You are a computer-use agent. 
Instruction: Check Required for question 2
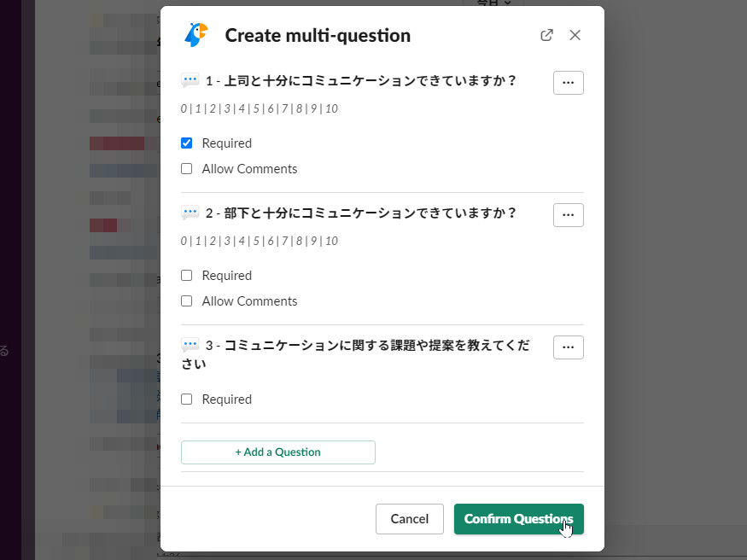[187, 276]
